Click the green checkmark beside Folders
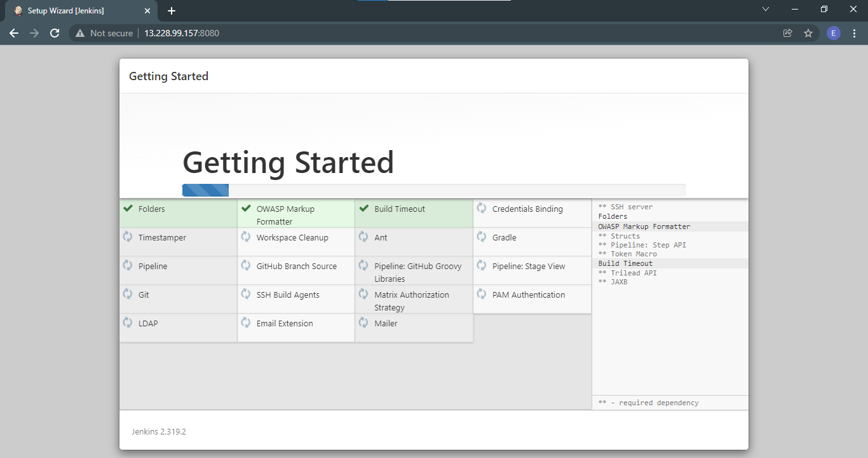The height and width of the screenshot is (458, 868). point(128,209)
